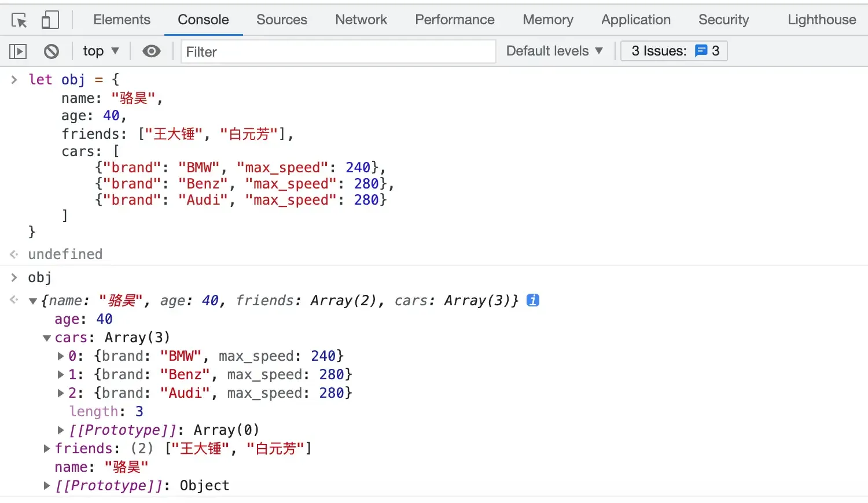Collapse the cars: Array(3) entry
Image resolution: width=868 pixels, height=503 pixels.
46,338
